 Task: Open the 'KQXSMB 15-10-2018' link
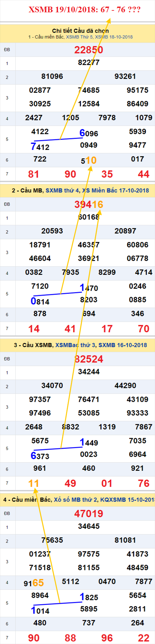pos(128,499)
